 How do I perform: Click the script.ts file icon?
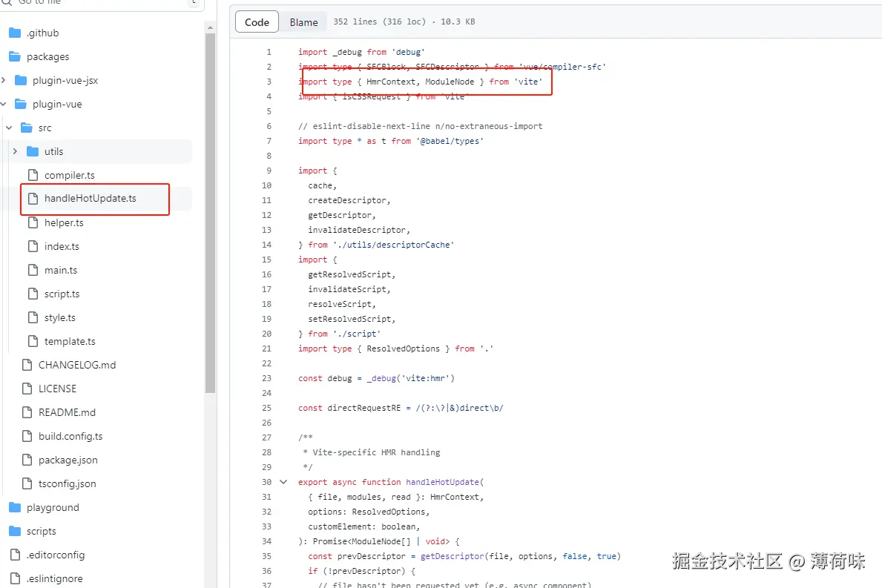33,294
